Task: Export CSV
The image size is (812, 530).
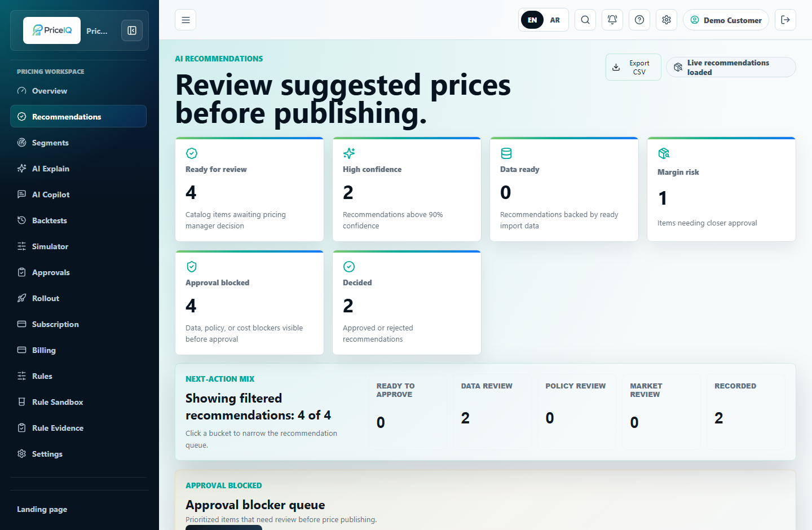Action: [633, 67]
